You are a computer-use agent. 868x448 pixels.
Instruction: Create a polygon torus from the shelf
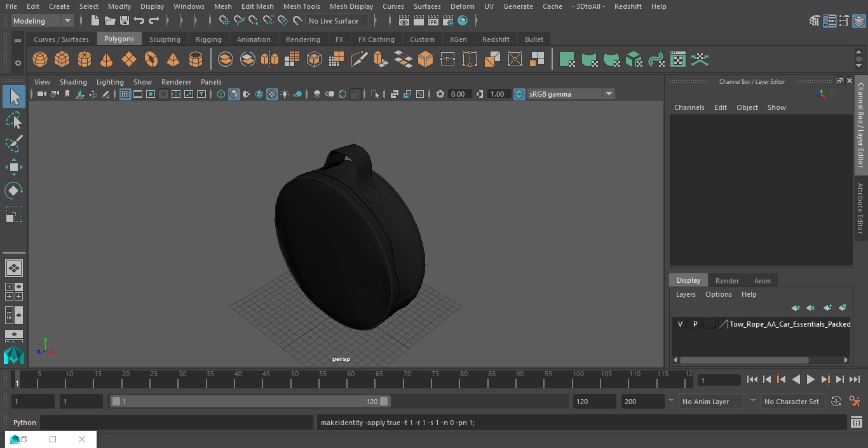click(x=151, y=60)
